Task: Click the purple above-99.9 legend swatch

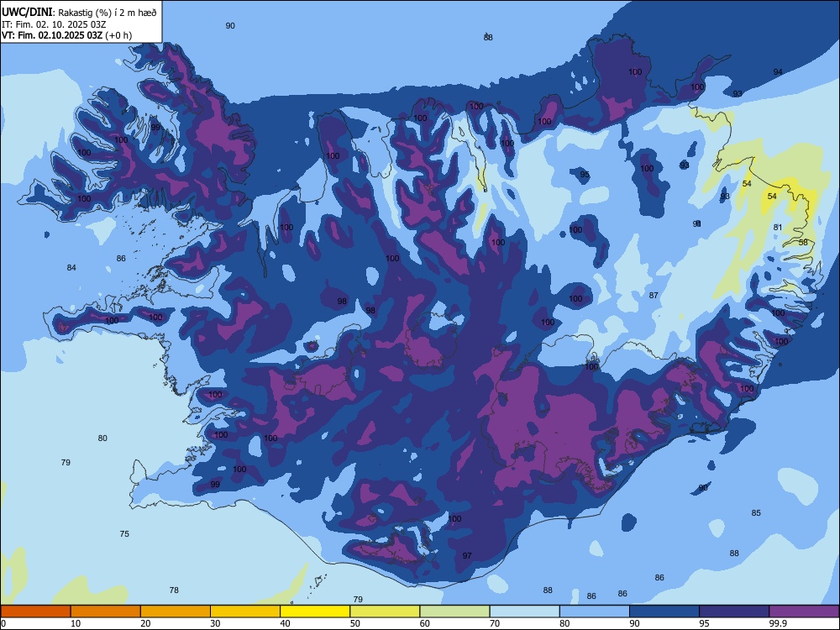Action: pos(804,612)
